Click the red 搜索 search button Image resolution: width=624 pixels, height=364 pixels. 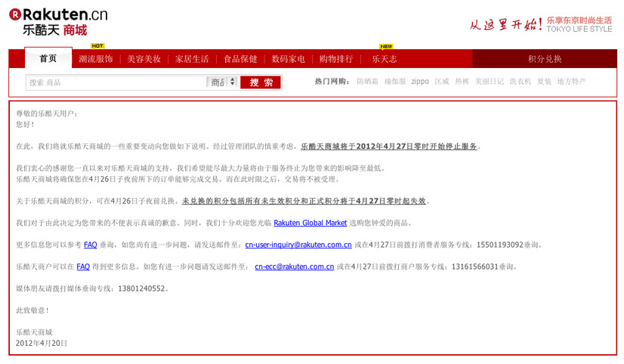pos(261,82)
